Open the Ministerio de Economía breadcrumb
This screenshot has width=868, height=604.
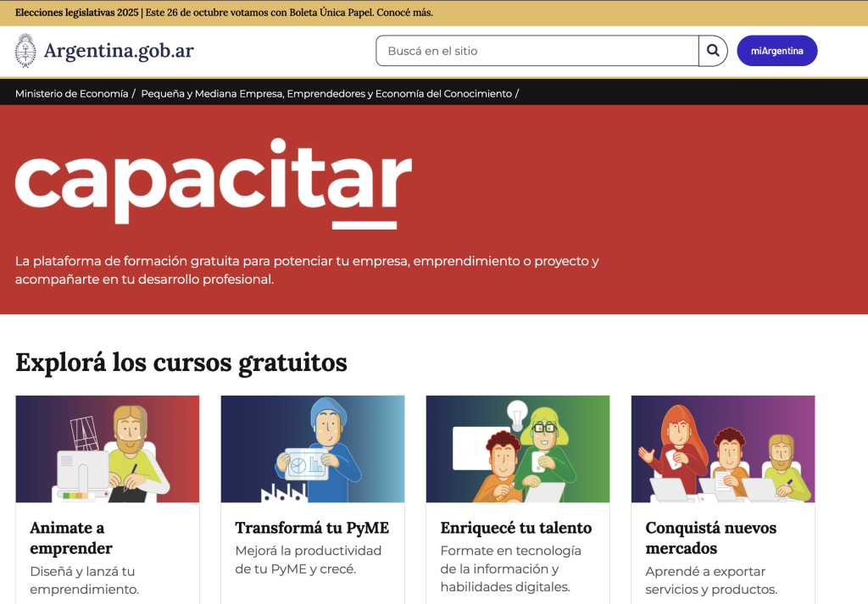tap(71, 93)
